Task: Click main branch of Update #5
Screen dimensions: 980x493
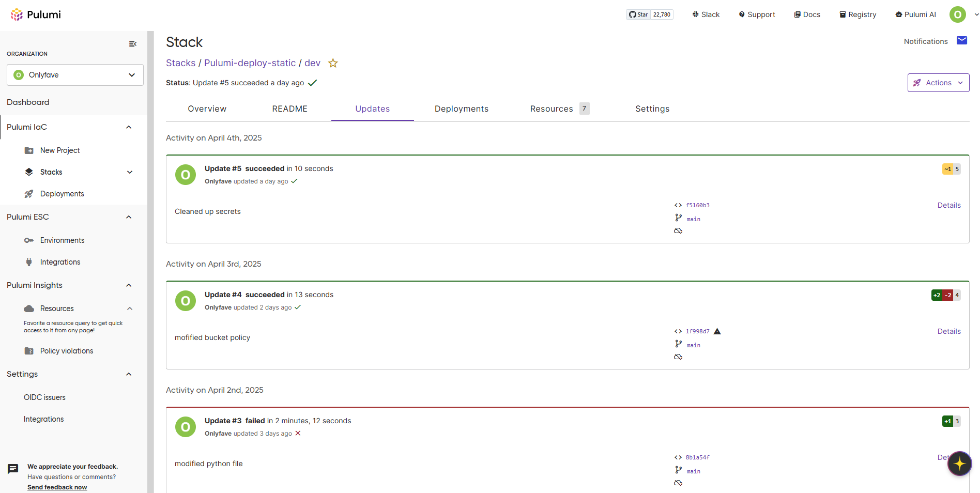Action: [693, 219]
